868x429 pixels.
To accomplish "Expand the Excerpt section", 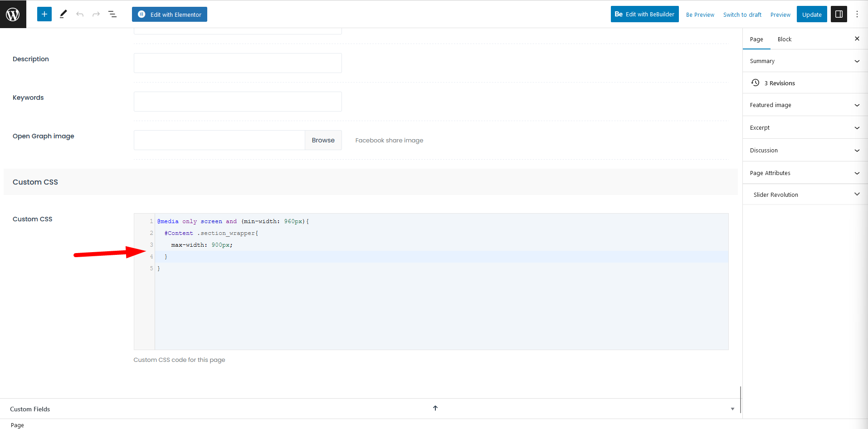I will coord(805,127).
